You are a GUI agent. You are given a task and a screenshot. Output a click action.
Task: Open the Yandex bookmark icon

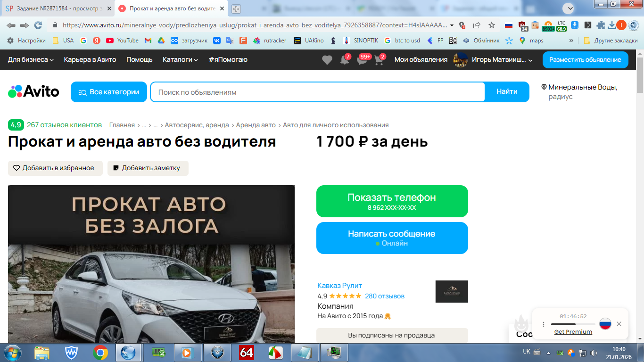pos(97,41)
